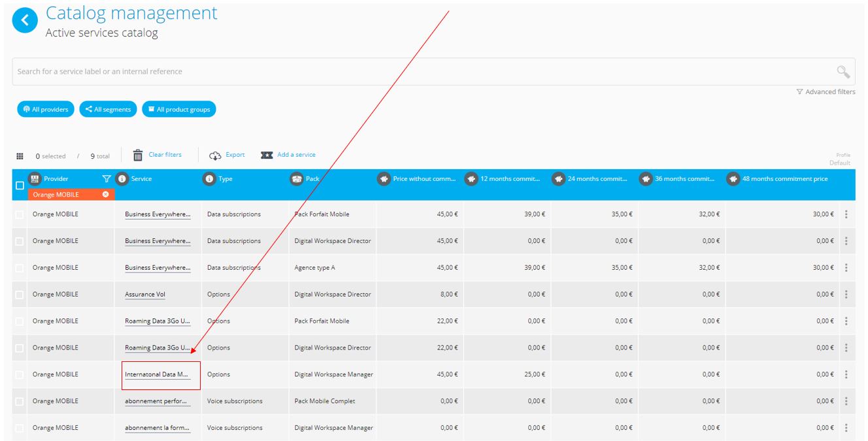
Task: Click the 24 months commitment column icon
Action: click(558, 178)
